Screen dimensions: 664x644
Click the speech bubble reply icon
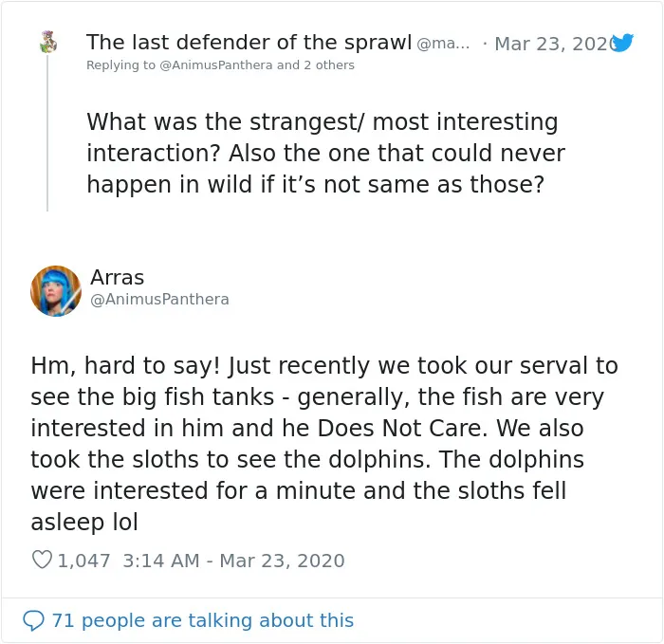pyautogui.click(x=33, y=620)
